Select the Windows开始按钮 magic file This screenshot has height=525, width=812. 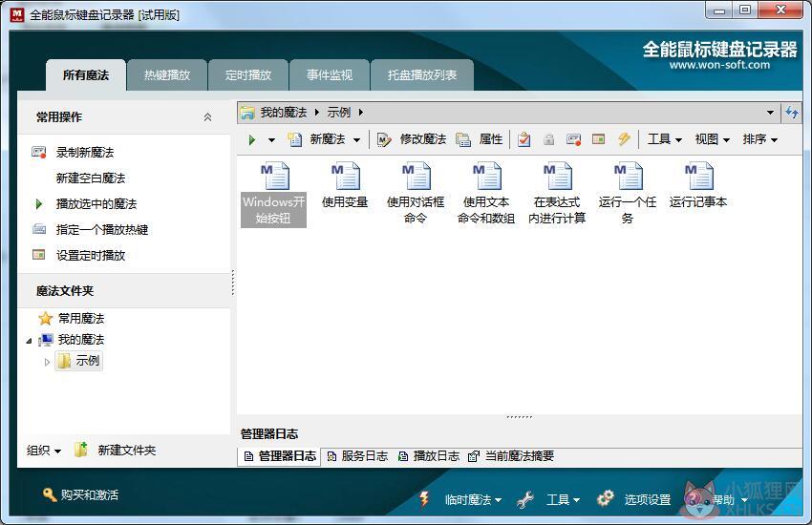[x=273, y=194]
